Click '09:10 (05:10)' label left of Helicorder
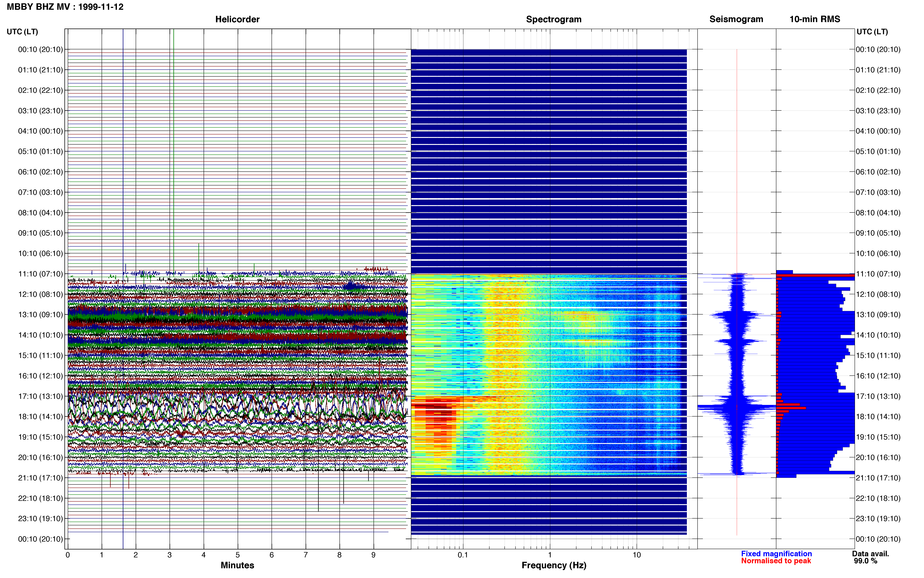The image size is (924, 578). click(x=41, y=233)
